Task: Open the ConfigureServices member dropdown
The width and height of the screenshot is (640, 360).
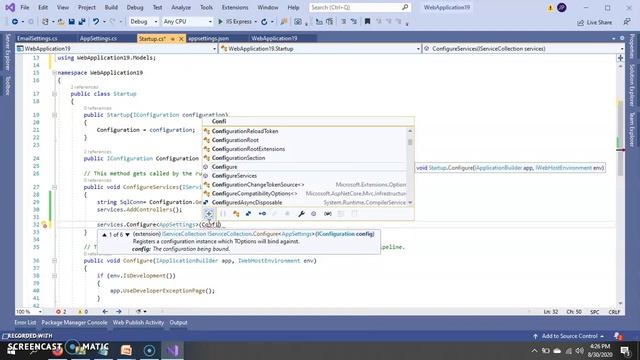Action: click(523, 49)
